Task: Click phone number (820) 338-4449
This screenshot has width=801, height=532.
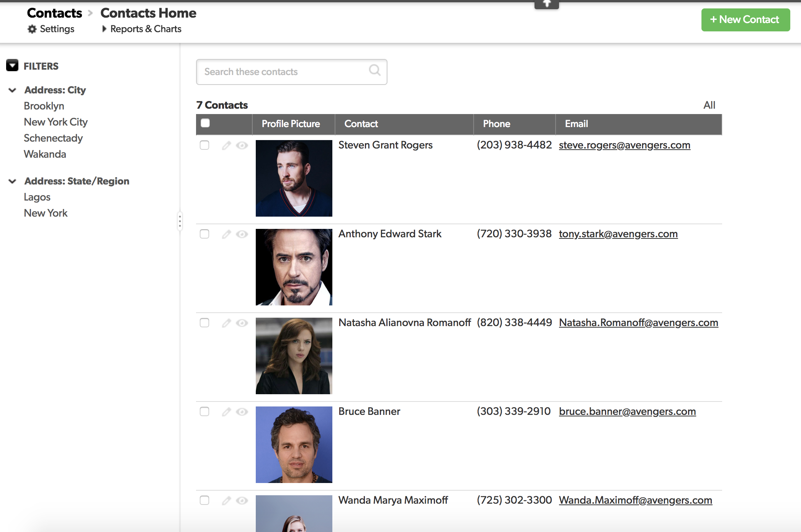Action: point(514,323)
